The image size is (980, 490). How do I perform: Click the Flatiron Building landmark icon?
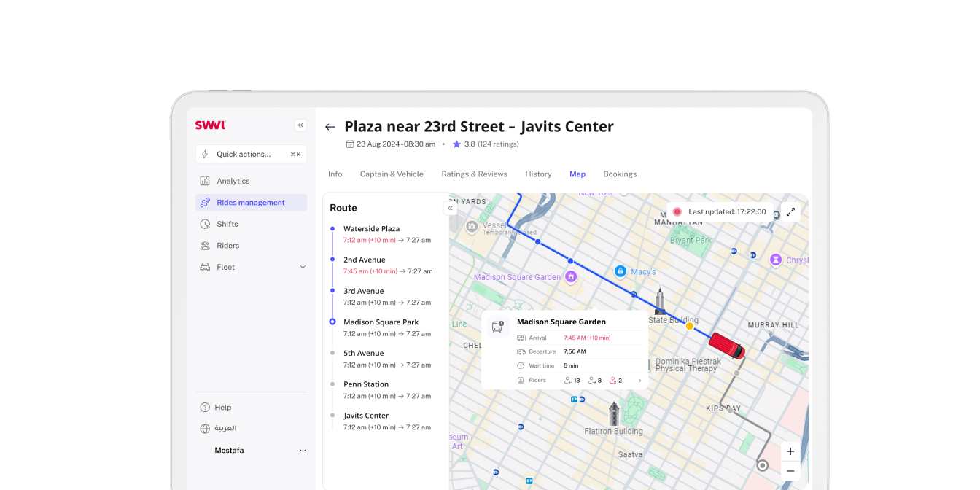tap(614, 413)
